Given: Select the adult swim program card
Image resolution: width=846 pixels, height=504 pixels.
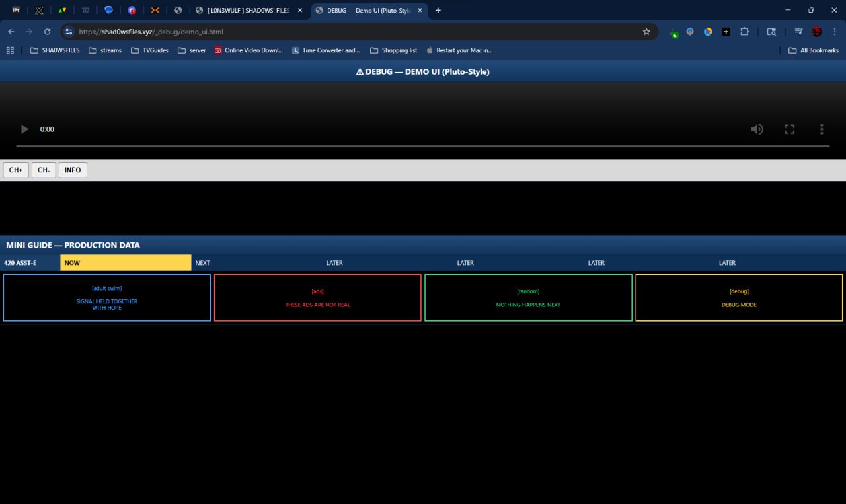Looking at the screenshot, I should coord(107,298).
